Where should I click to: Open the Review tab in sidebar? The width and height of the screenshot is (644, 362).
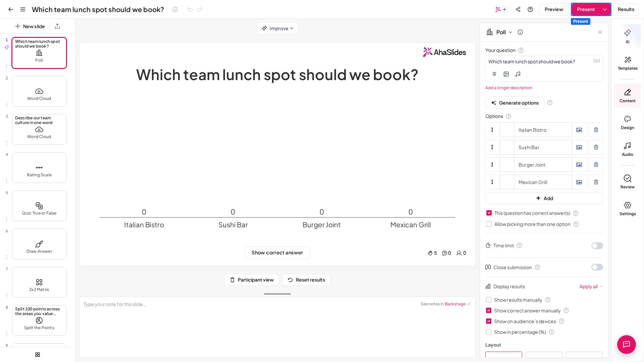click(627, 182)
